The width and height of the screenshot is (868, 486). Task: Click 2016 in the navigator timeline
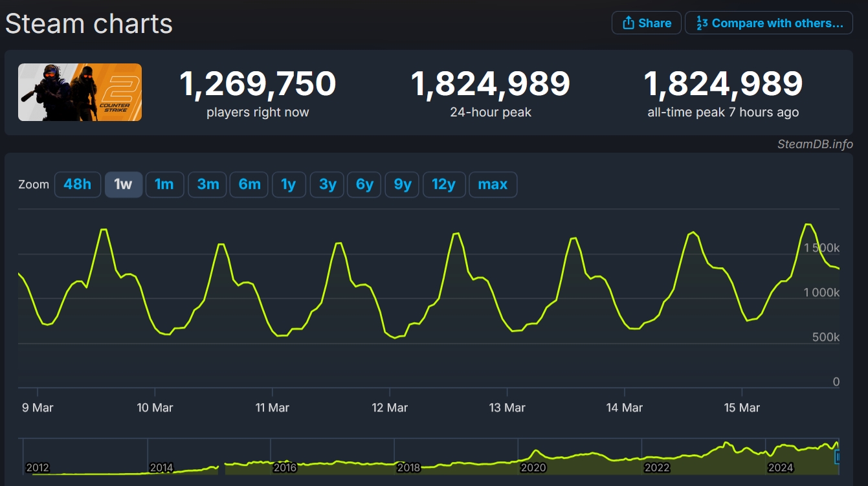pos(285,468)
